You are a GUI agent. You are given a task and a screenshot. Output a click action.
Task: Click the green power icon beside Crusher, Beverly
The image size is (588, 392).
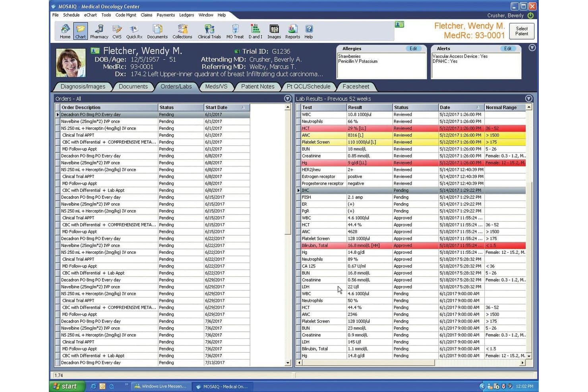pos(530,15)
